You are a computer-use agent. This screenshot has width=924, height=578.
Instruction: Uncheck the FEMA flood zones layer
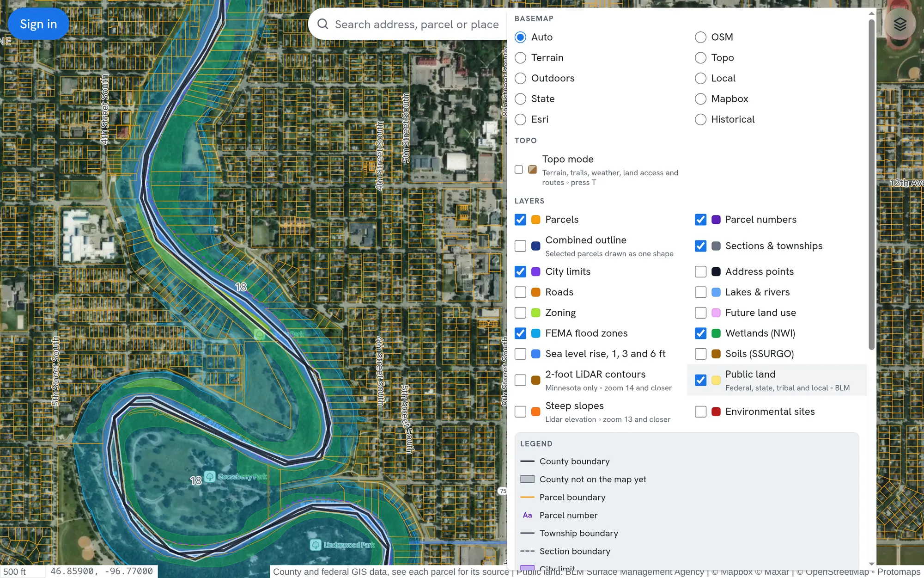click(x=520, y=333)
